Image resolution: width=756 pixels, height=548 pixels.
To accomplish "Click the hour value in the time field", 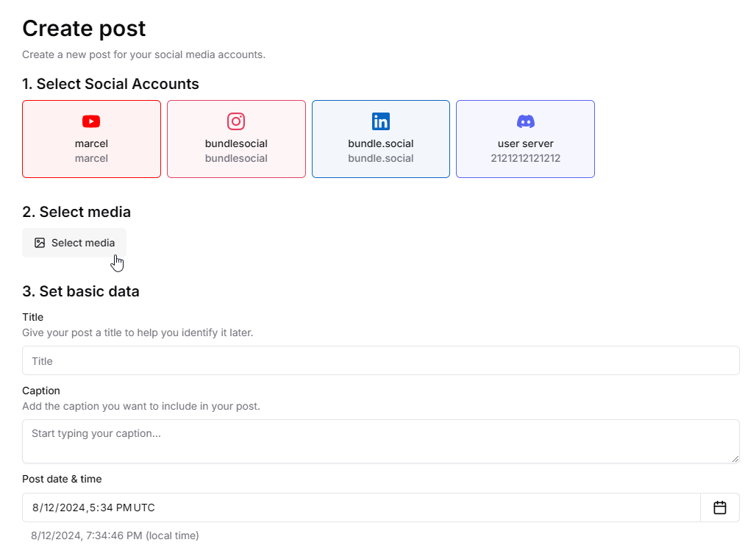I will (93, 508).
